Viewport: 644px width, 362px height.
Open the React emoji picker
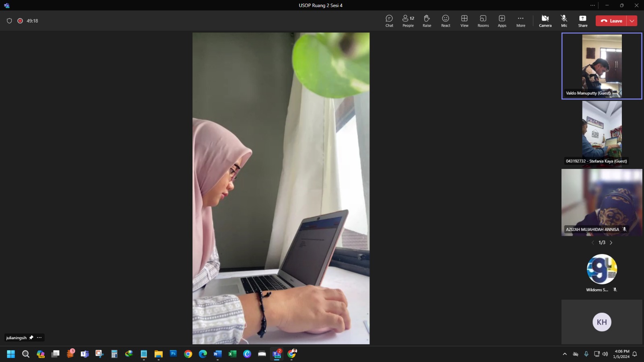point(446,21)
